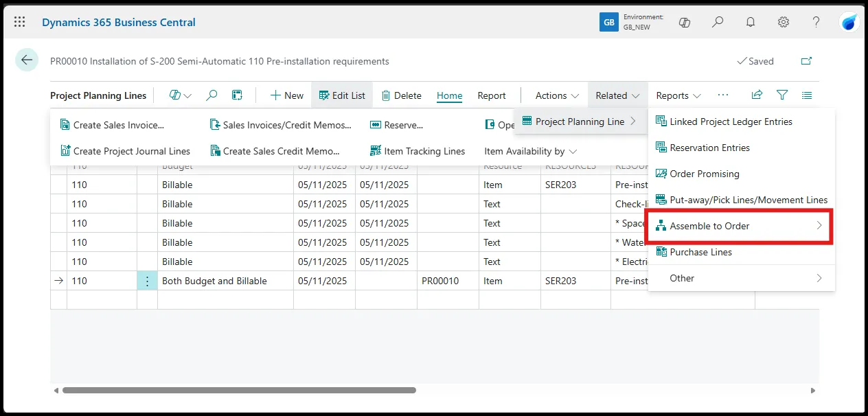Select Create Sales Invoice action
This screenshot has height=416, width=868.
point(113,125)
